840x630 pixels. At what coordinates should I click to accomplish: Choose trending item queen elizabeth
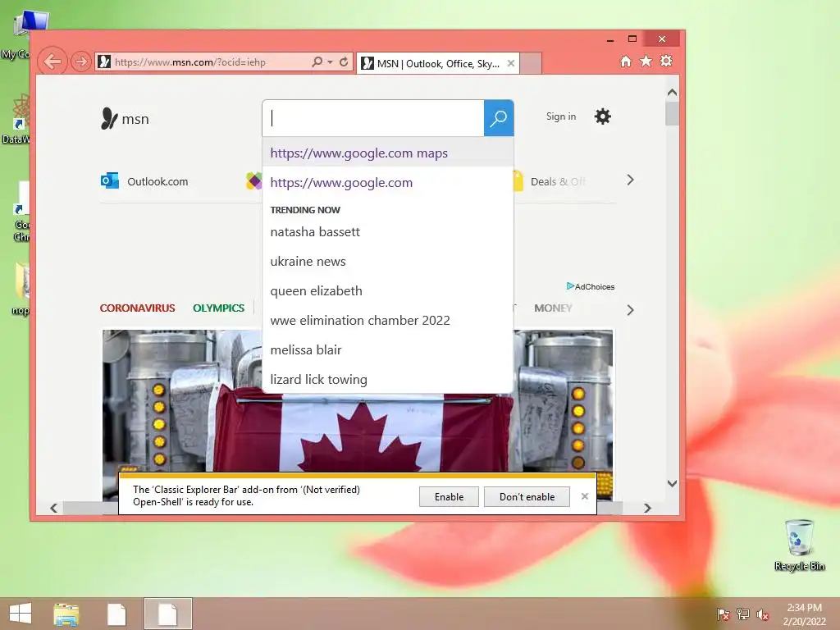(x=388, y=290)
